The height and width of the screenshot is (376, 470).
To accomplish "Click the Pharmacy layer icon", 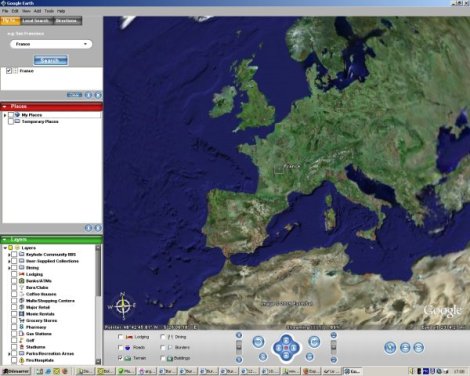I will pos(22,327).
